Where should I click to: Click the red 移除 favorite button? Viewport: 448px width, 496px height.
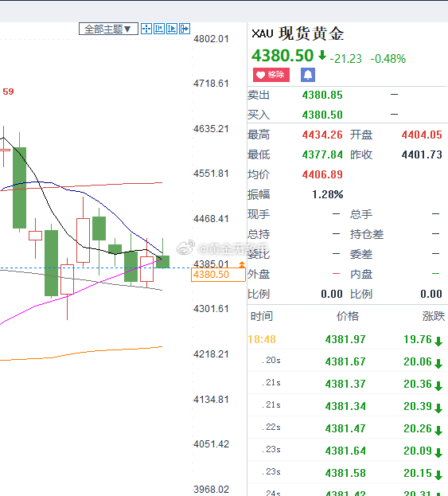271,75
